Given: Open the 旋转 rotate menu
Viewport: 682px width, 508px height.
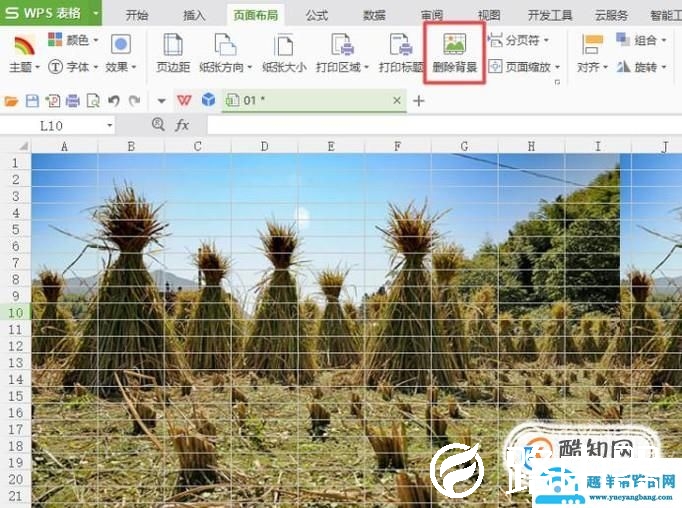Looking at the screenshot, I should (641, 67).
